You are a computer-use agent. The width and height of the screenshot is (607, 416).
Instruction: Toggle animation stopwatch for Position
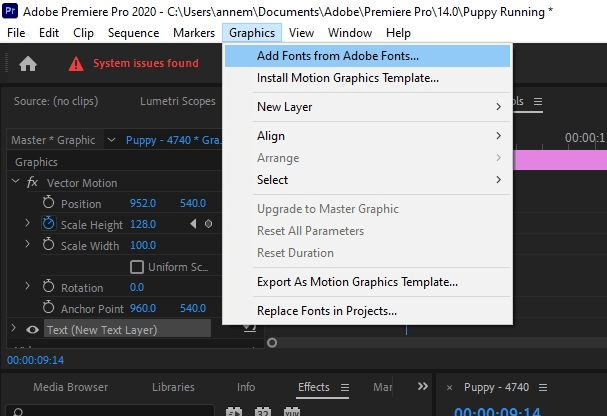48,202
